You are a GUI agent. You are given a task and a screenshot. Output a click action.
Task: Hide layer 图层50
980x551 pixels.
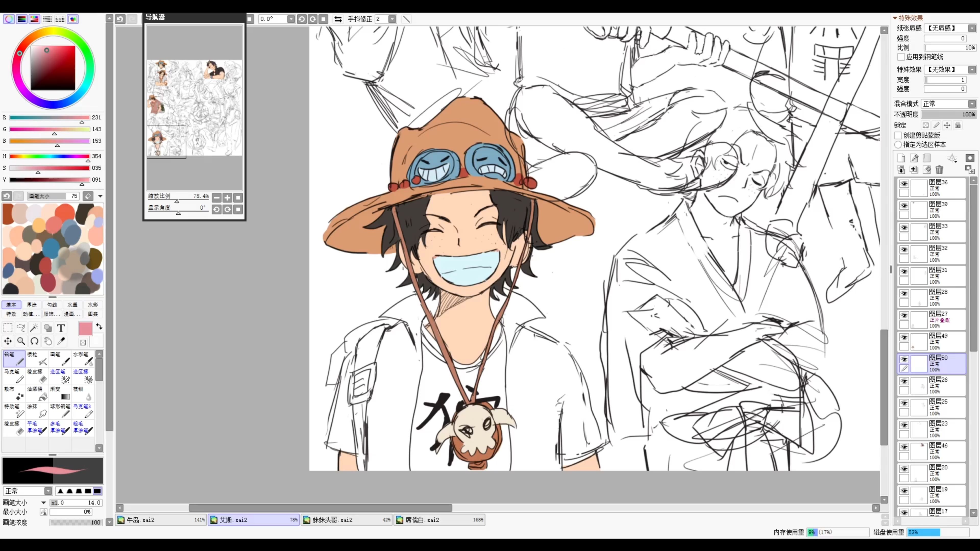904,359
